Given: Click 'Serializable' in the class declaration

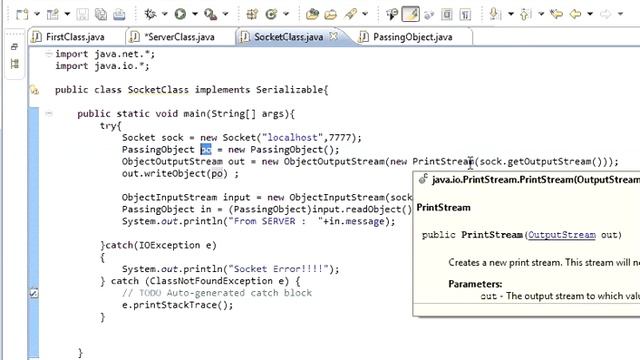Looking at the screenshot, I should (289, 90).
